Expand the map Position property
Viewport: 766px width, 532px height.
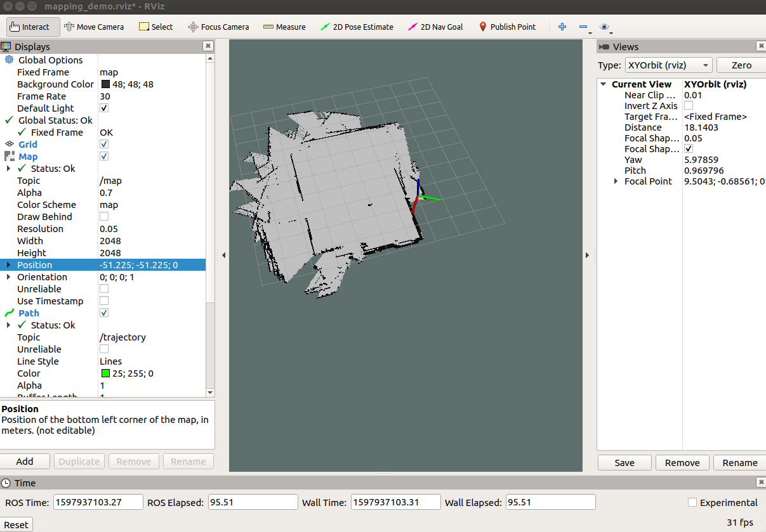coord(9,264)
